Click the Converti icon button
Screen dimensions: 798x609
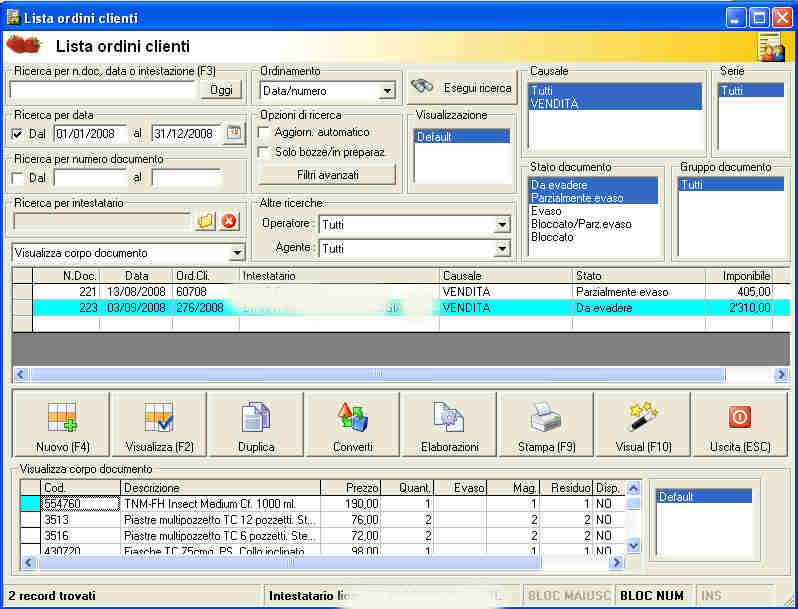352,424
